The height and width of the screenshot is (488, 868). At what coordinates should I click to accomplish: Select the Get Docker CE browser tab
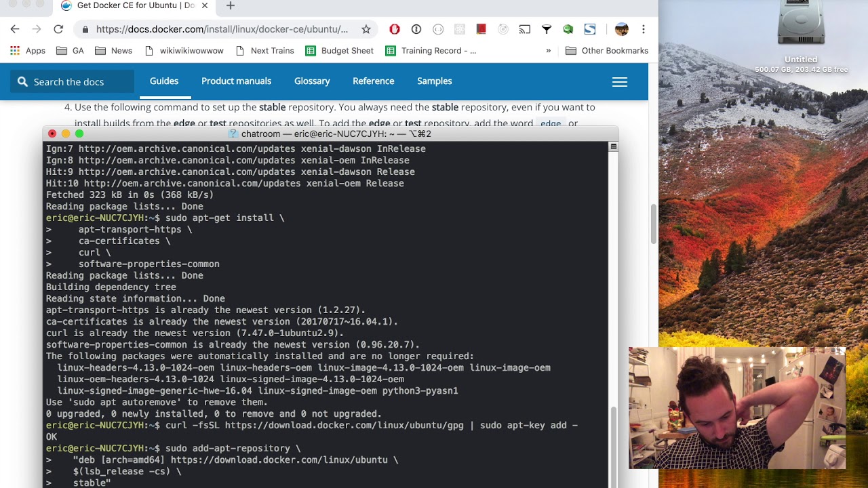(136, 6)
